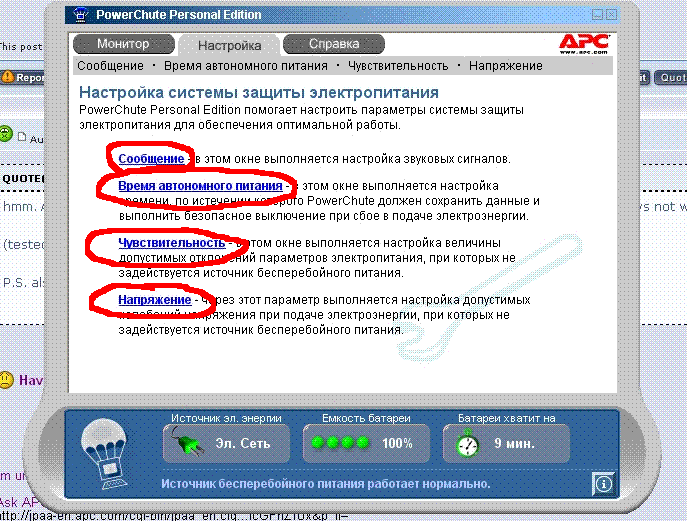Click the Батареи хватит на label
The image size is (687, 521).
point(506,418)
